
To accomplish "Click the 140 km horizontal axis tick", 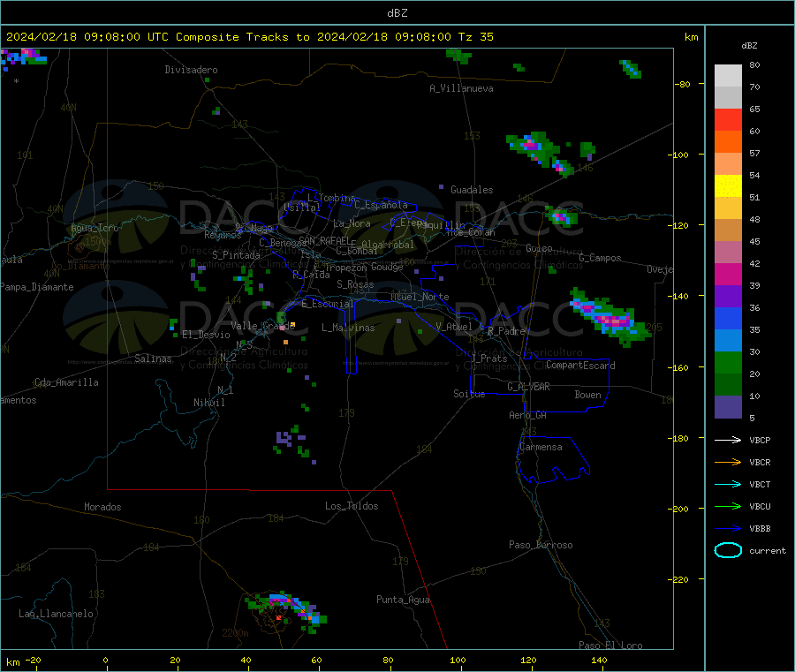I will pyautogui.click(x=599, y=660).
